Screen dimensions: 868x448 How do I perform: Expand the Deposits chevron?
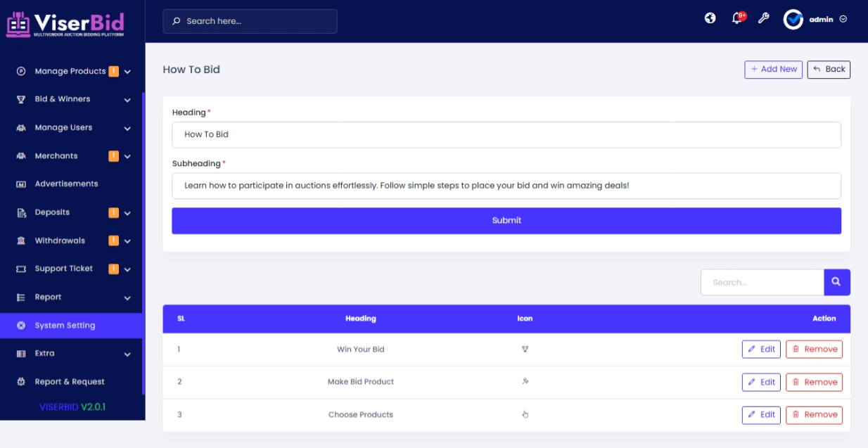(127, 213)
